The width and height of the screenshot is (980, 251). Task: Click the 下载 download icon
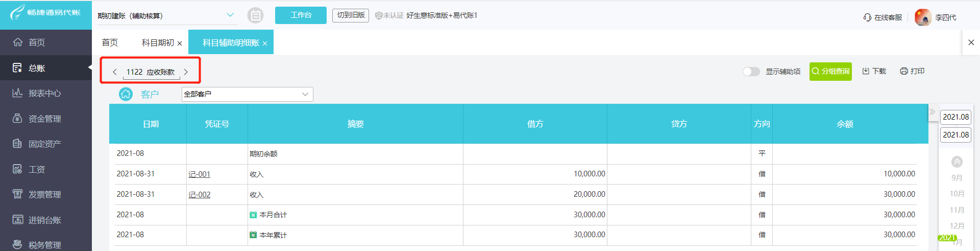(x=866, y=72)
